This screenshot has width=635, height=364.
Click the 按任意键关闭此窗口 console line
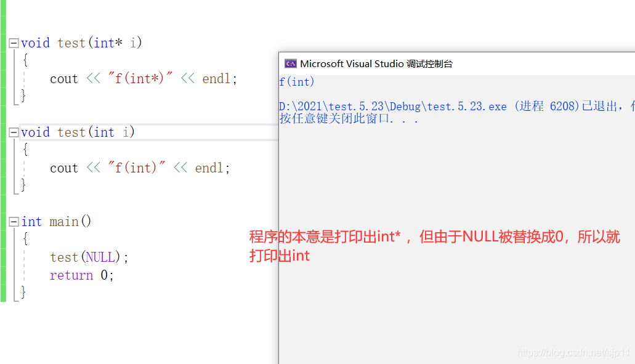coord(349,119)
